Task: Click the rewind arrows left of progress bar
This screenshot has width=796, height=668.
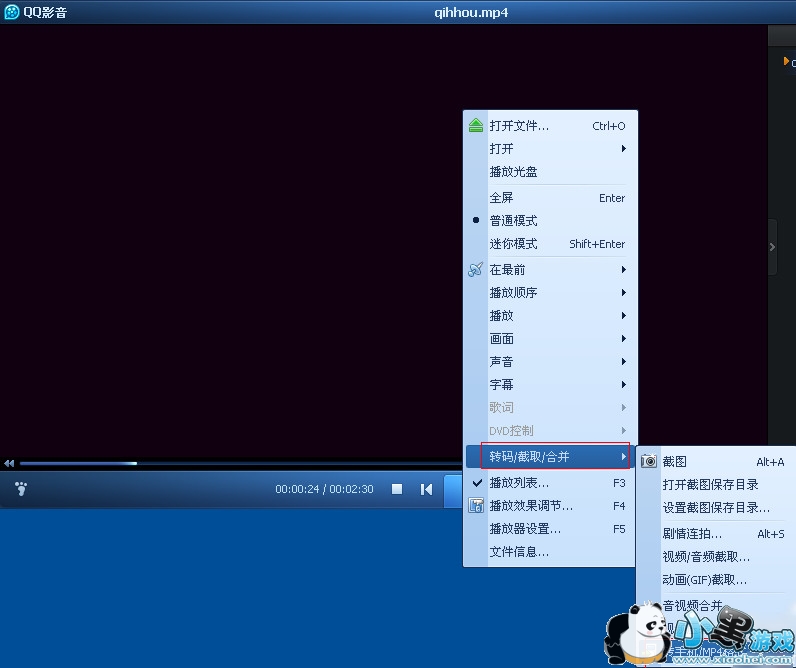Action: (9, 463)
